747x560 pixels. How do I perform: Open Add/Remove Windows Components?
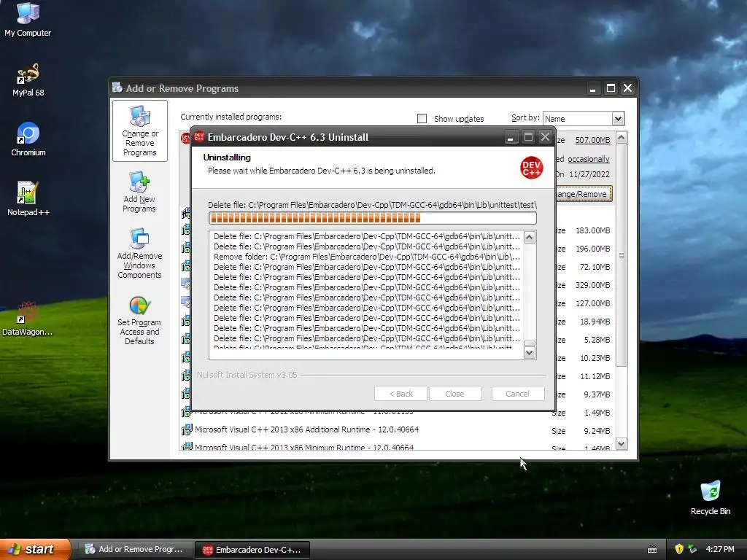tap(139, 253)
